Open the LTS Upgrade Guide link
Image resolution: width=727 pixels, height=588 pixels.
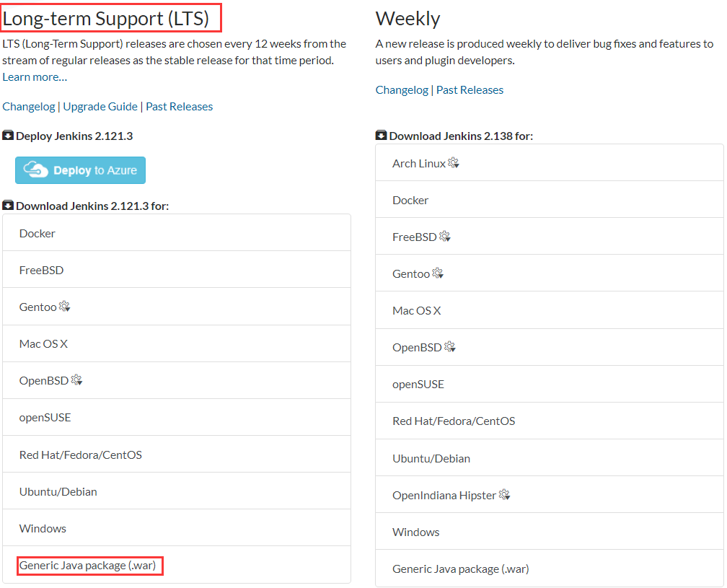[x=100, y=107]
